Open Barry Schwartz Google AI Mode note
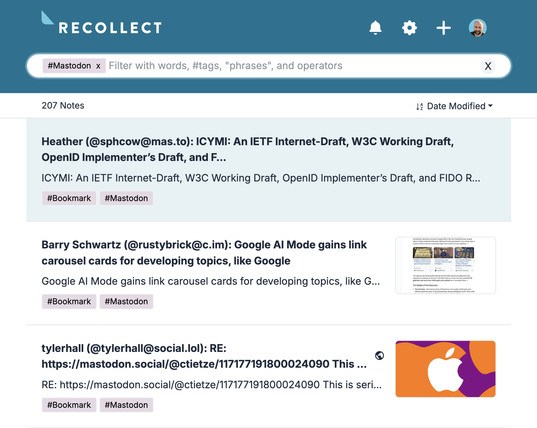Screen dimensions: 537x428 pyautogui.click(x=204, y=253)
